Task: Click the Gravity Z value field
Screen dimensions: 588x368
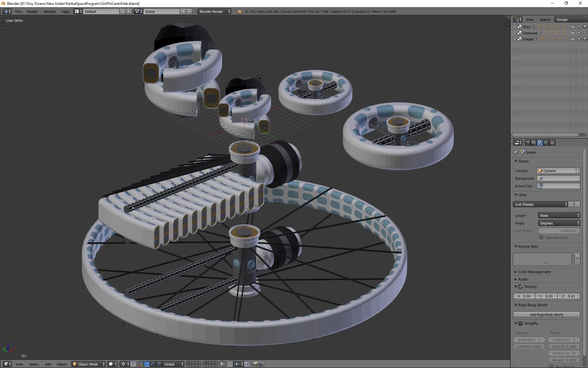Action: coord(569,296)
